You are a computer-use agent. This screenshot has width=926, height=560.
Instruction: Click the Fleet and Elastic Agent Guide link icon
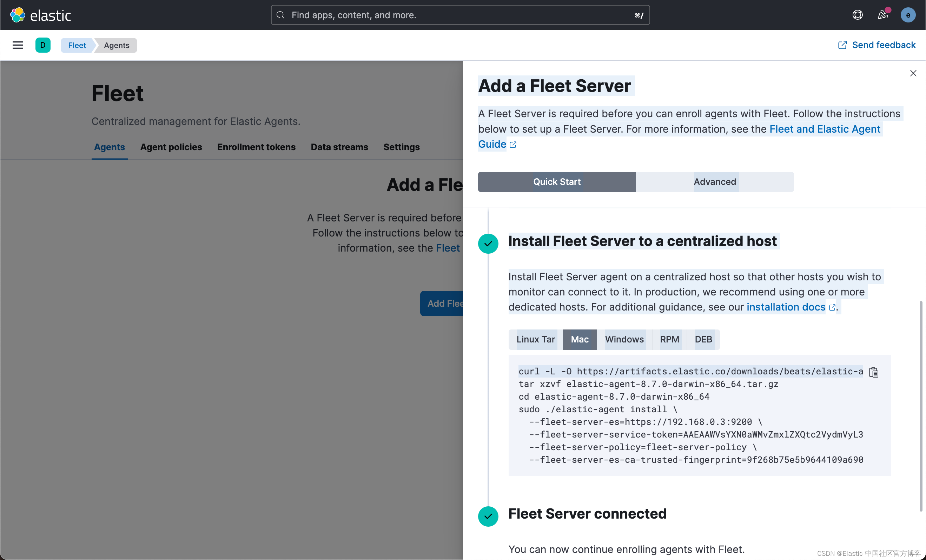[x=512, y=144]
